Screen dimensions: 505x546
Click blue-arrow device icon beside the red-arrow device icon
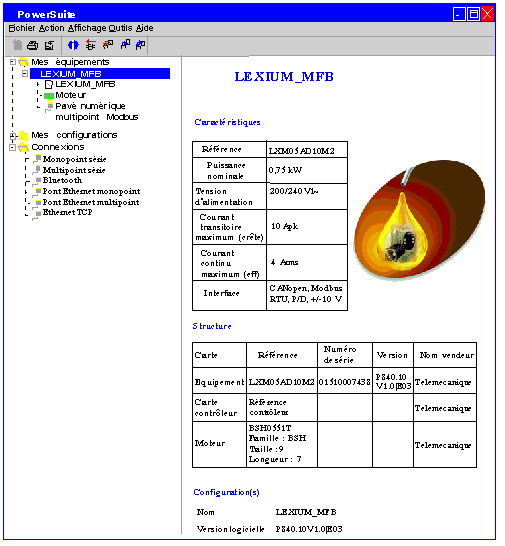[125, 45]
